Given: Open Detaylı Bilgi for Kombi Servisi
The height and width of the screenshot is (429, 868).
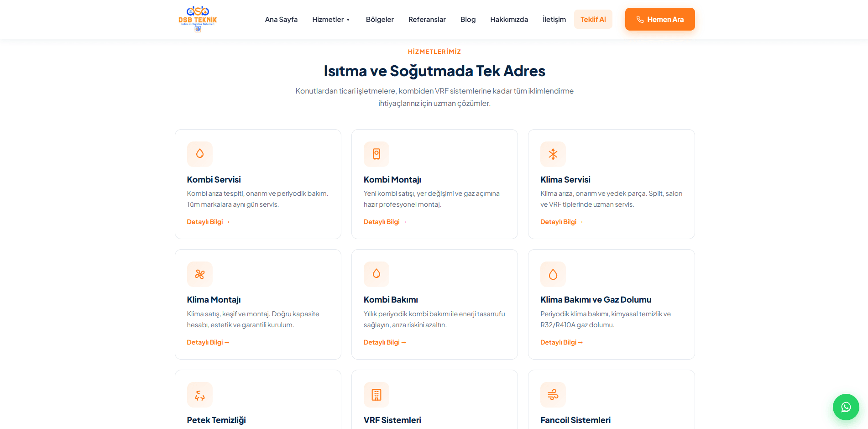Looking at the screenshot, I should click(208, 222).
